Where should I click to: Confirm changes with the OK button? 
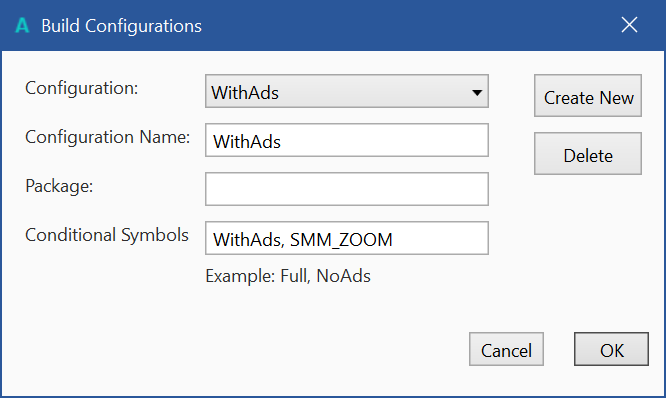(612, 349)
